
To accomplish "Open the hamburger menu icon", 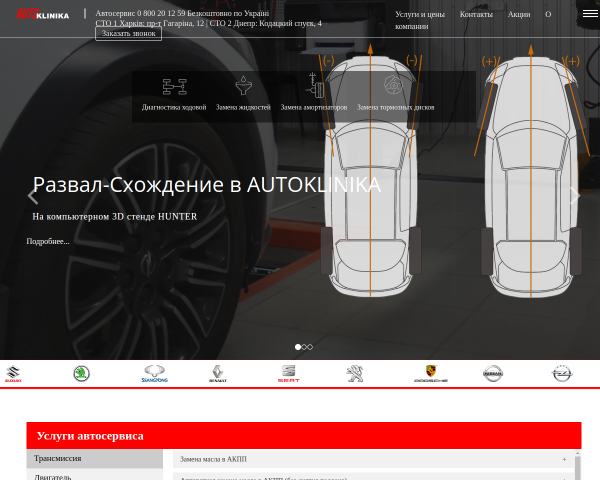I will pos(590,14).
